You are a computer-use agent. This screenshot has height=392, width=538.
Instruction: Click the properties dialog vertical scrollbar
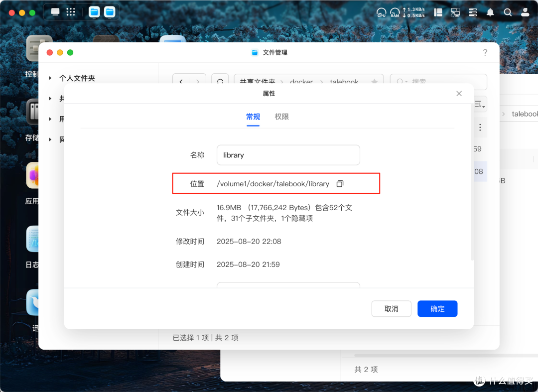tap(472, 181)
